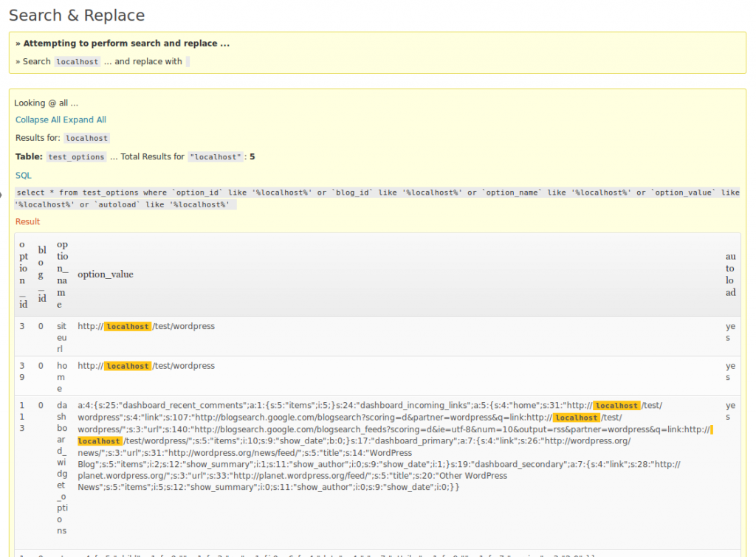This screenshot has width=756, height=557.
Task: Toggle the Result section link
Action: point(27,221)
